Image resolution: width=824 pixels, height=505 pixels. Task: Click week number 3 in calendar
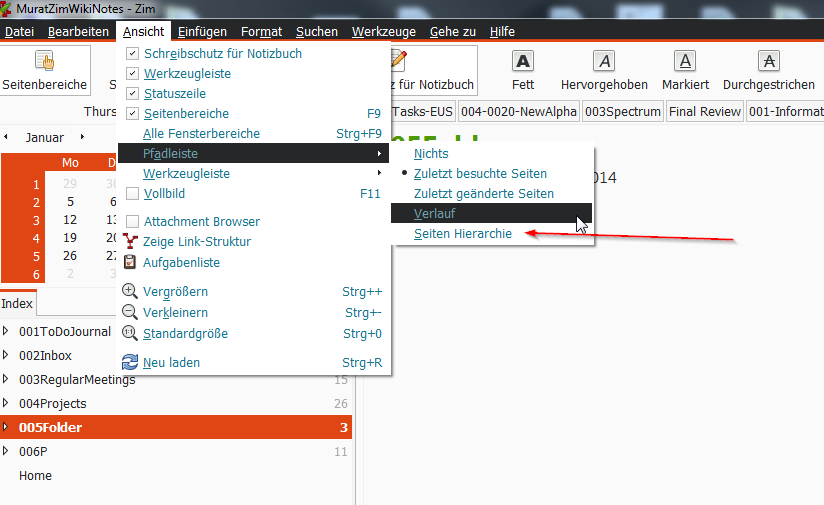[36, 220]
